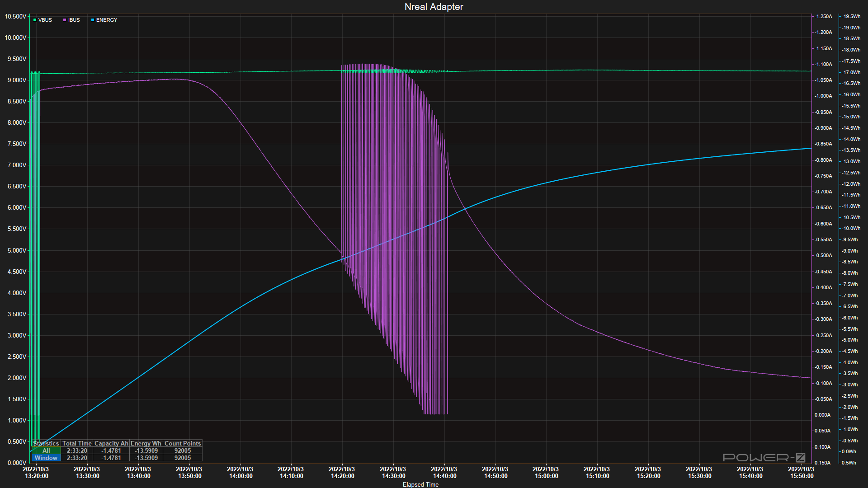Click the blue ENERGY legend color square
868x488 pixels.
[93, 20]
